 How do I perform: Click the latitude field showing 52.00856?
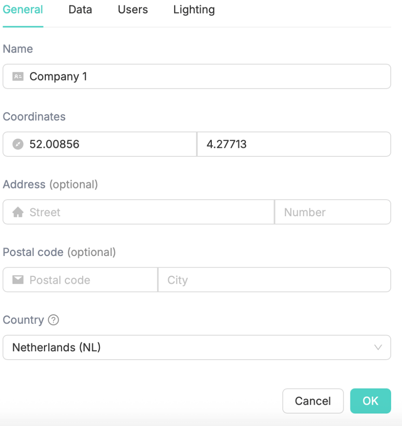tap(100, 144)
